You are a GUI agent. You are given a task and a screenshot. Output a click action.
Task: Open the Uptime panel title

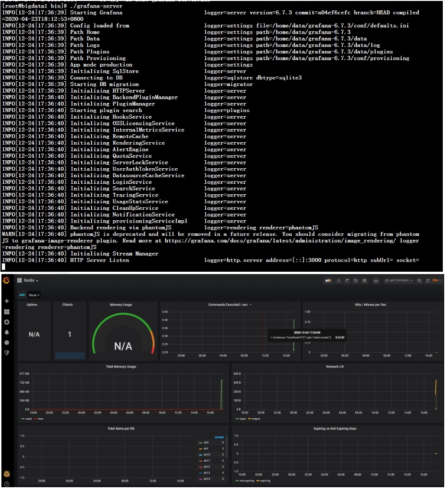point(32,304)
